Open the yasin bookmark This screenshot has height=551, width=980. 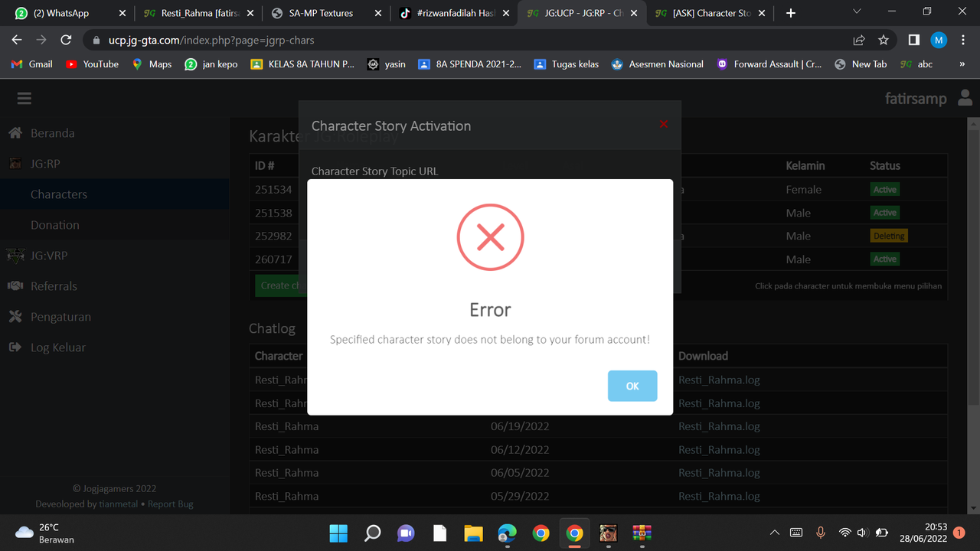point(387,64)
